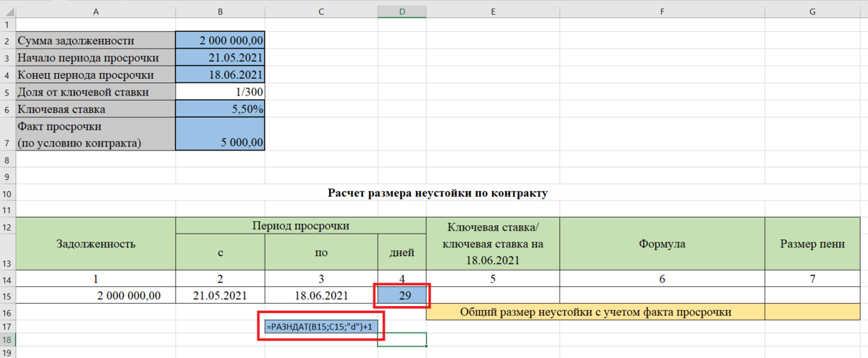Click the cell 'Доля от ключевой ставки'
The image size is (868, 358).
(x=95, y=92)
